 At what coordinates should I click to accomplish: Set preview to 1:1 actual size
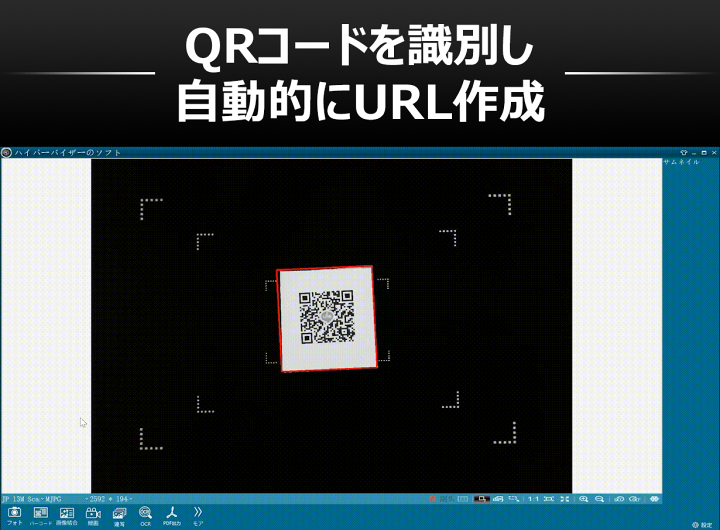click(x=533, y=499)
